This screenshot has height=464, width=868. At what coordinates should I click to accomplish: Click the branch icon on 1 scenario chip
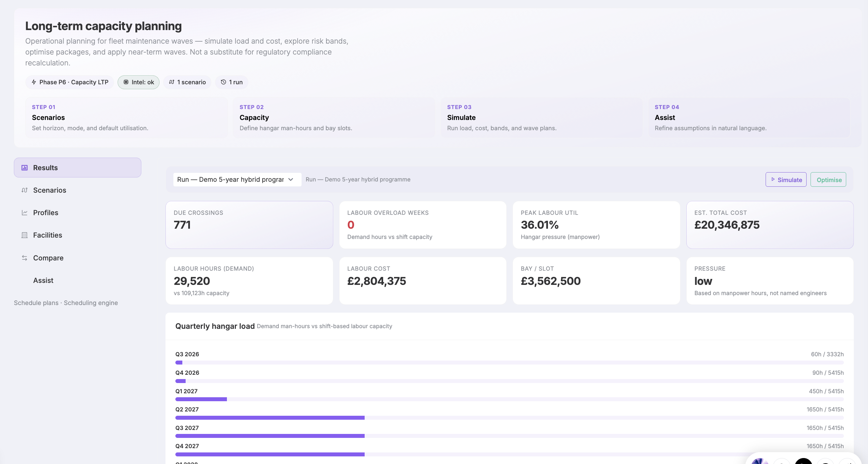(x=171, y=82)
